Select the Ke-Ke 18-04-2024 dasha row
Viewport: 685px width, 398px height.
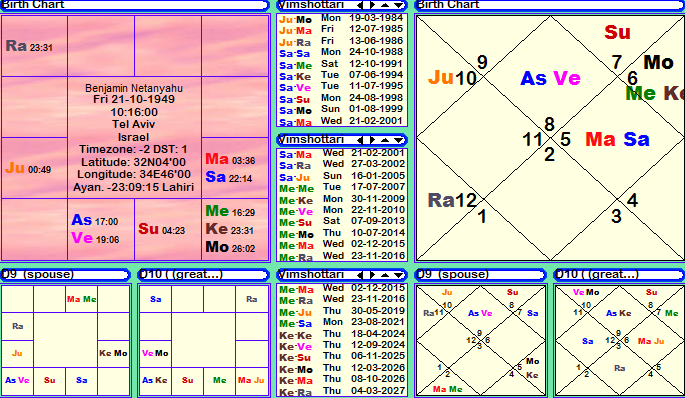tap(342, 335)
